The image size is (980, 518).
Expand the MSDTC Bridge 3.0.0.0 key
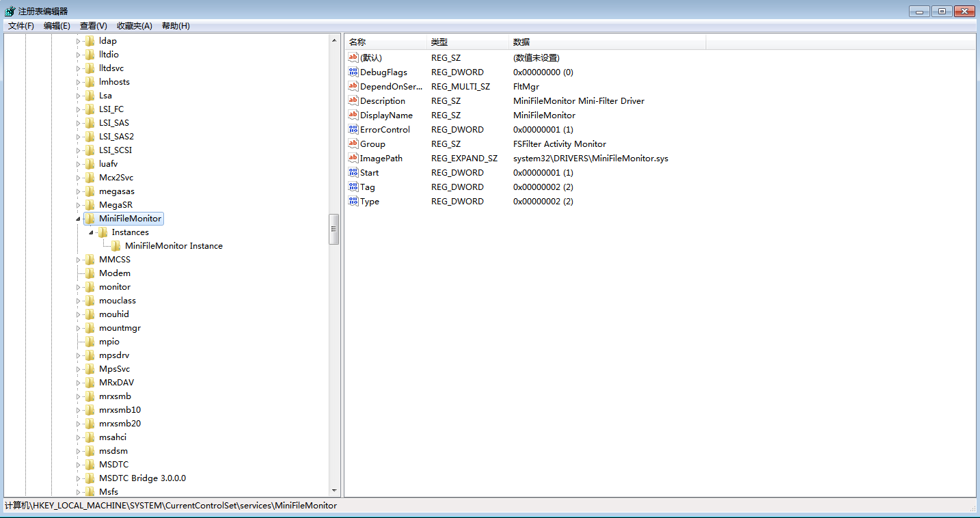coord(78,478)
